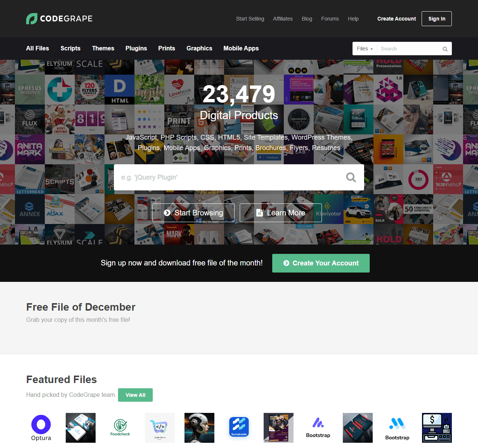
Task: Open the Optura featured file icon
Action: (41, 428)
